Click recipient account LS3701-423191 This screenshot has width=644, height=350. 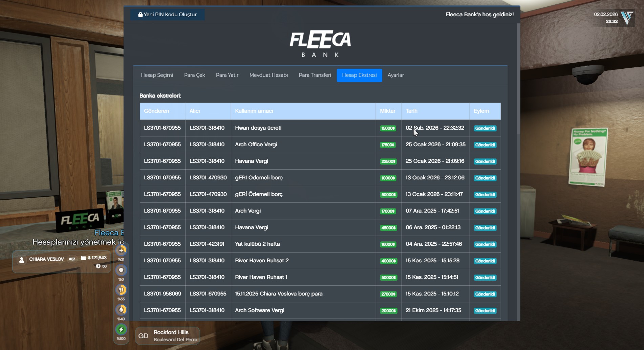207,244
